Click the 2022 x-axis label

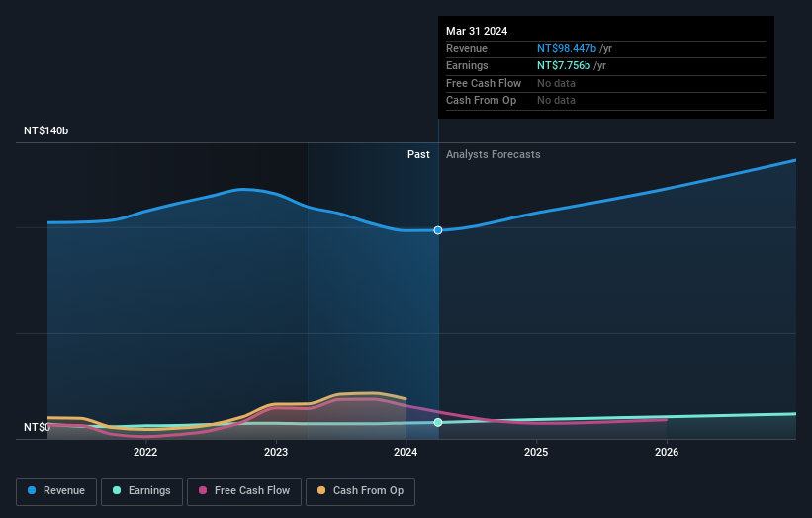click(x=145, y=453)
